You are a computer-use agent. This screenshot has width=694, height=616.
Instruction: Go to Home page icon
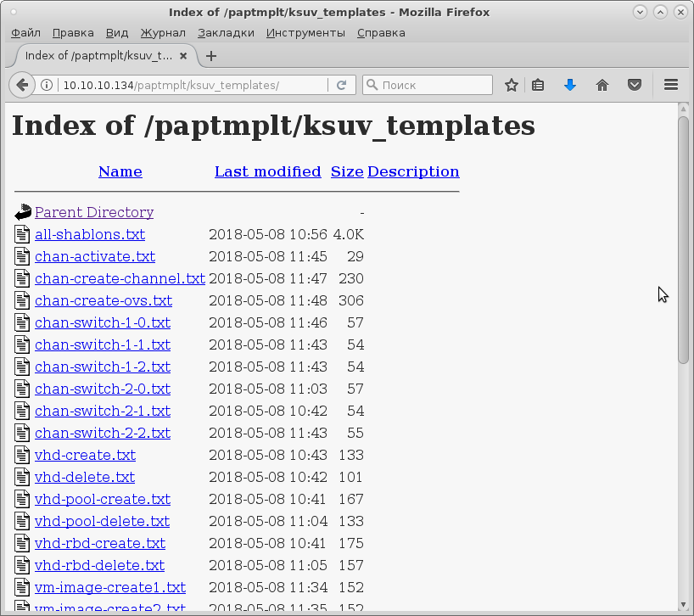point(602,85)
